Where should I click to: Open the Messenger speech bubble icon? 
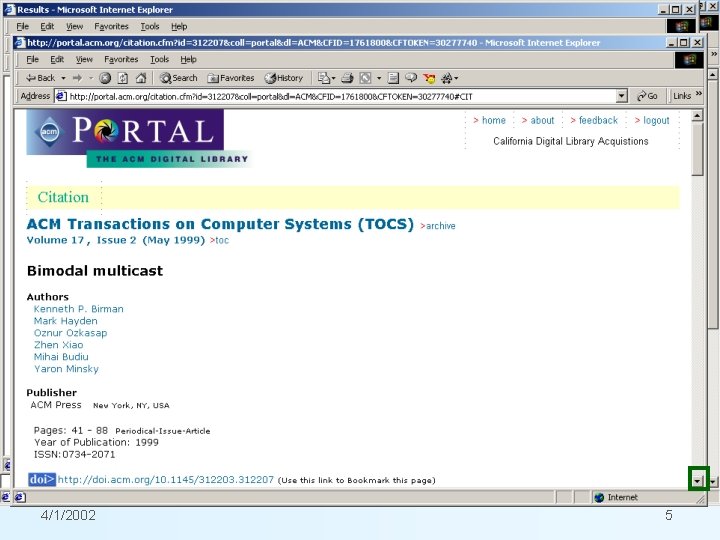(411, 78)
